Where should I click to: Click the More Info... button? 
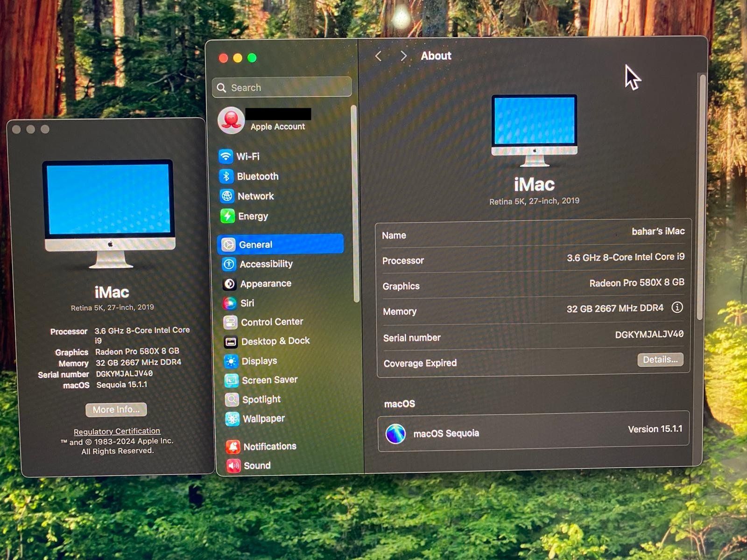click(x=116, y=409)
